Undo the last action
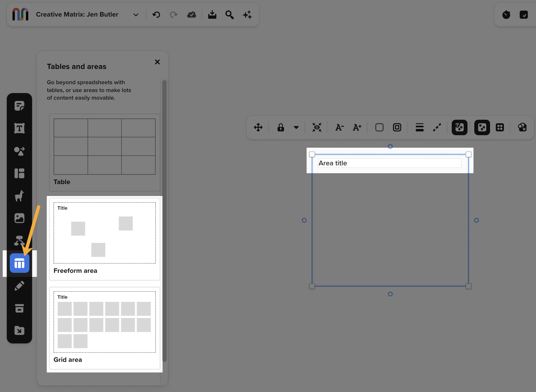The image size is (536, 392). point(156,15)
